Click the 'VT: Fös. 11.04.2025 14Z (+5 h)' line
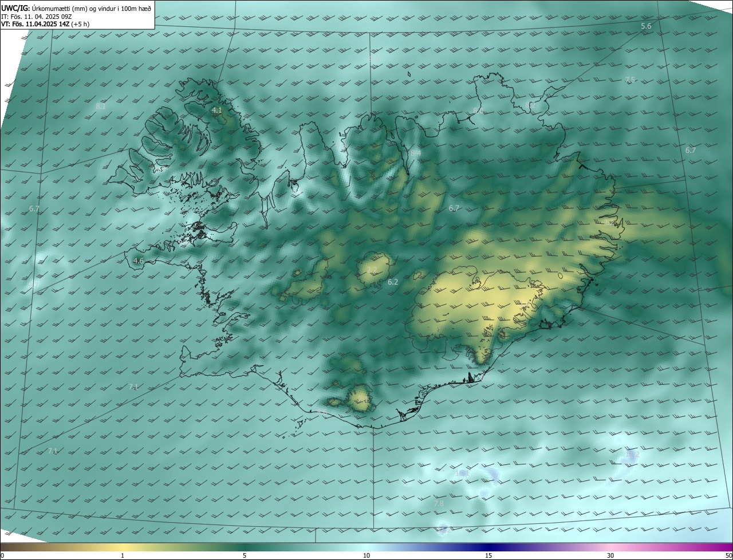The height and width of the screenshot is (560, 733). [45, 24]
